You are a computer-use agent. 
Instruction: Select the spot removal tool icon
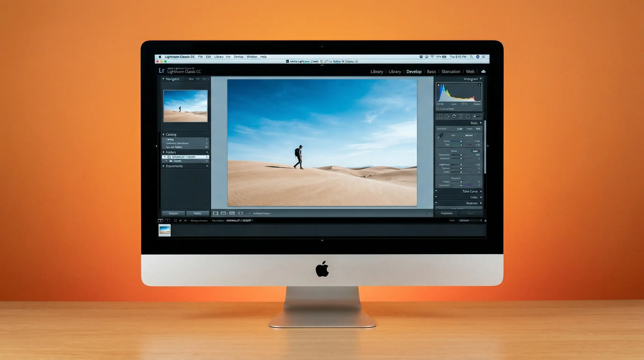point(447,116)
